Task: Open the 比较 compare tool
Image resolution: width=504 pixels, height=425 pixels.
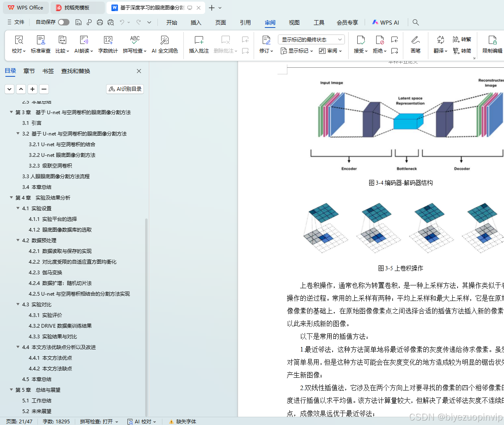Action: click(x=62, y=44)
